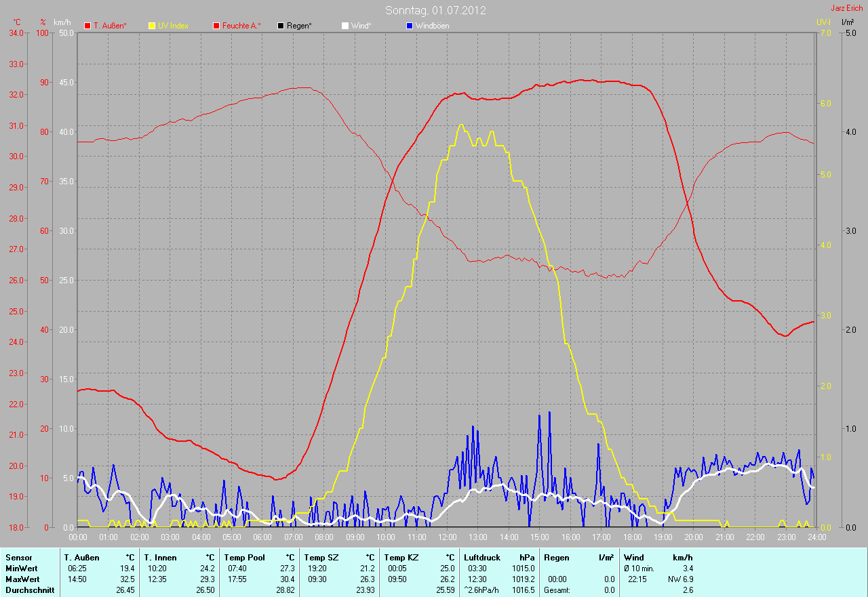Click the Temp SZ average '23.93'
868x597 pixels.
366,590
